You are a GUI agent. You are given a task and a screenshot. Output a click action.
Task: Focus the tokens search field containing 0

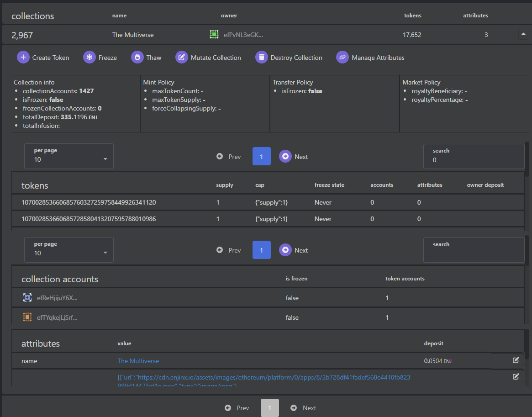[x=474, y=156]
